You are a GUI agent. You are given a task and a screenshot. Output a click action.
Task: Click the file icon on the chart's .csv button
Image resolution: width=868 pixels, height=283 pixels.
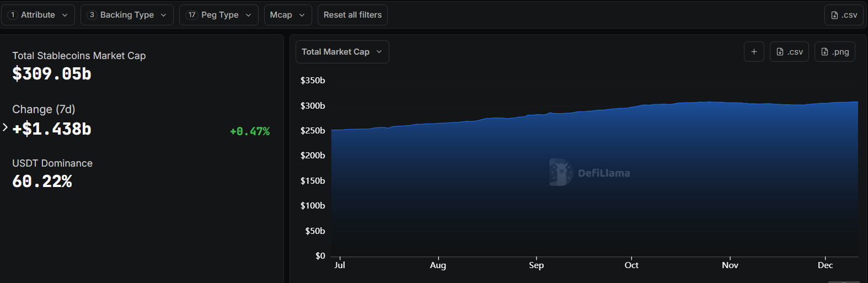pyautogui.click(x=780, y=52)
